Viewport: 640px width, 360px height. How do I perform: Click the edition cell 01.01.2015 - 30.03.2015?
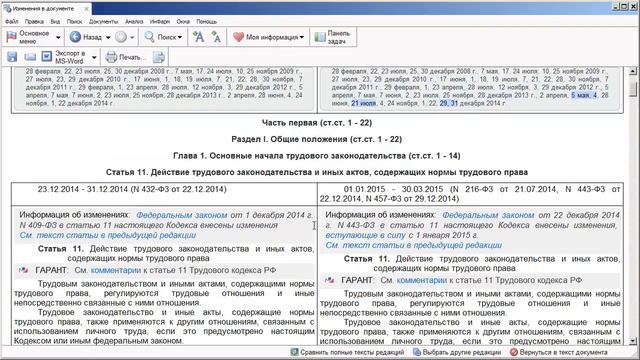pos(470,194)
